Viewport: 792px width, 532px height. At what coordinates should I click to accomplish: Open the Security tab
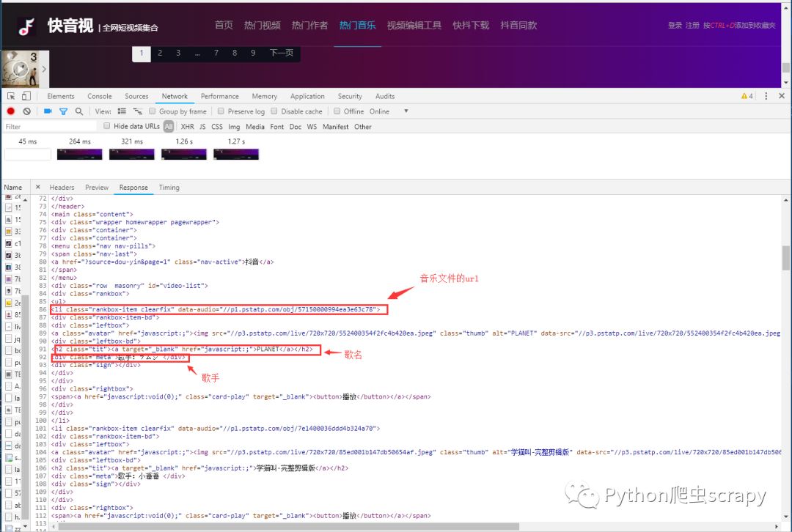point(350,96)
